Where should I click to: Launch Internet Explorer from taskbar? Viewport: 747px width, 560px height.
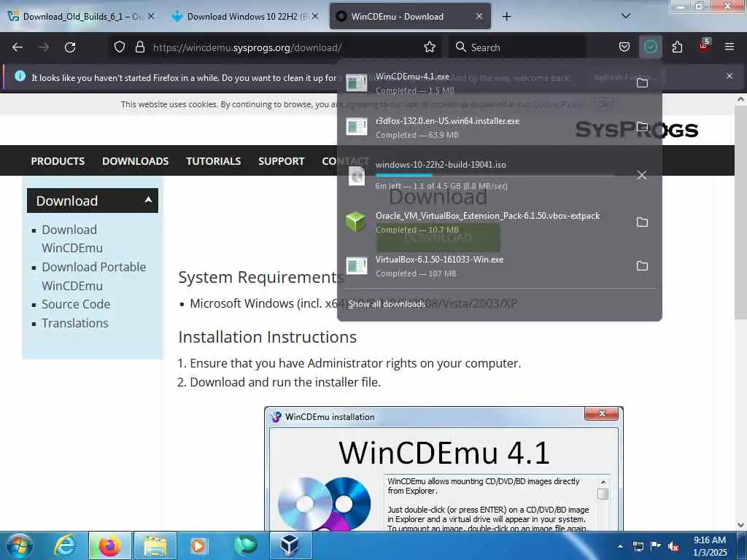pos(64,545)
